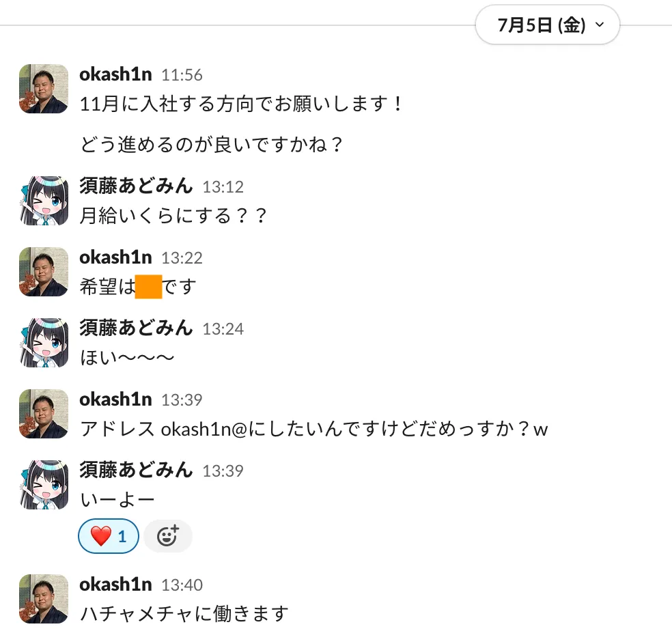Click the okash1n username at 13:40
This screenshot has width=672, height=631.
click(x=115, y=585)
